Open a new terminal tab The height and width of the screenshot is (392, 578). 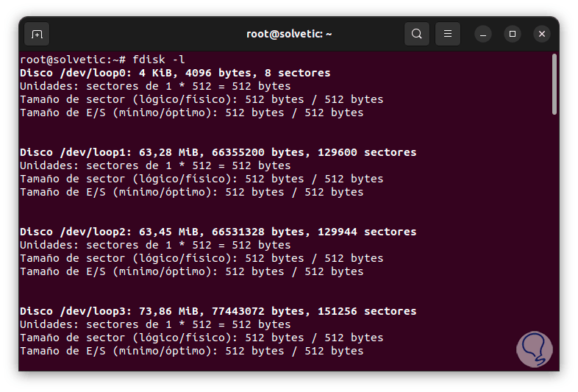[x=38, y=34]
